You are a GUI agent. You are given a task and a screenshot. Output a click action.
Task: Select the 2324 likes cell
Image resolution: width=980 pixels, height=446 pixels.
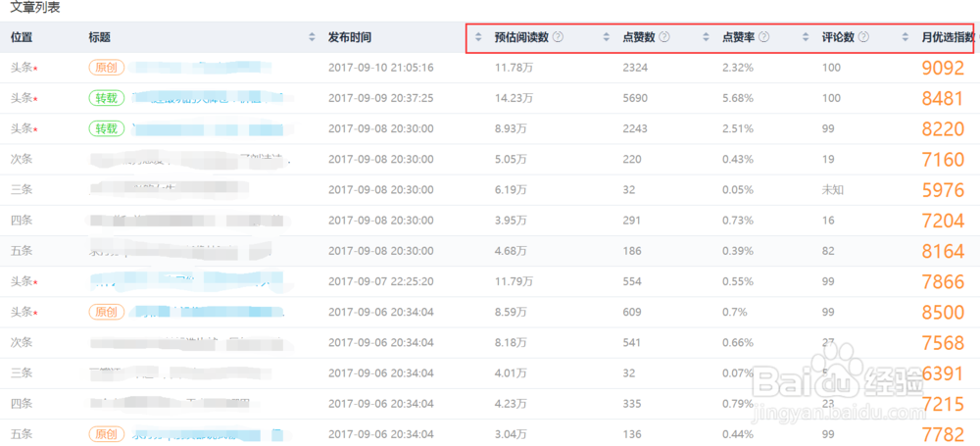tap(635, 68)
